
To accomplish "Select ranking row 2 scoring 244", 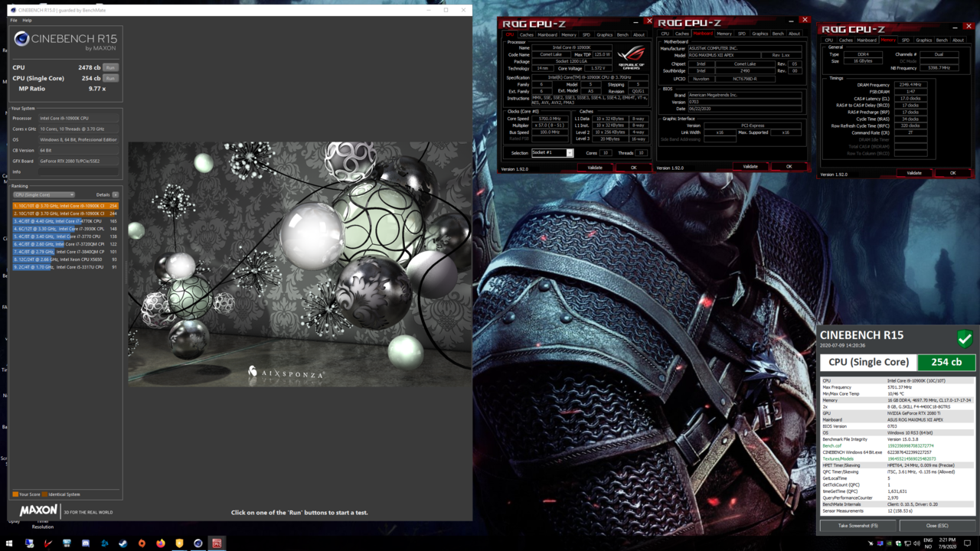I will click(65, 214).
